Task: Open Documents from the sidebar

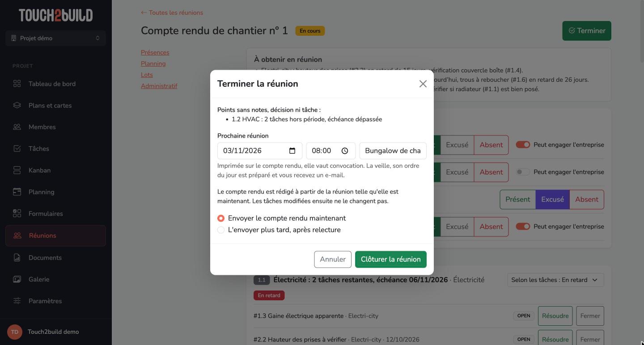Action: tap(56, 257)
